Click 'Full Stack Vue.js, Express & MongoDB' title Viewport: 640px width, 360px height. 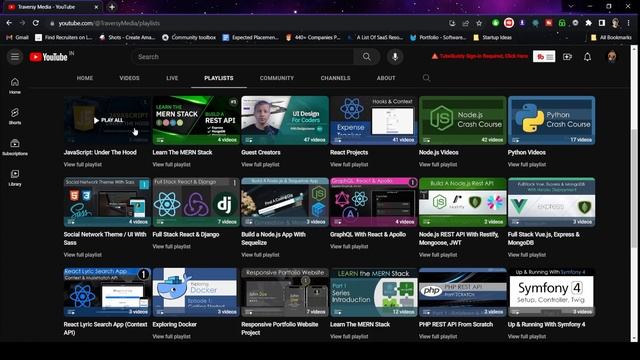click(x=544, y=238)
